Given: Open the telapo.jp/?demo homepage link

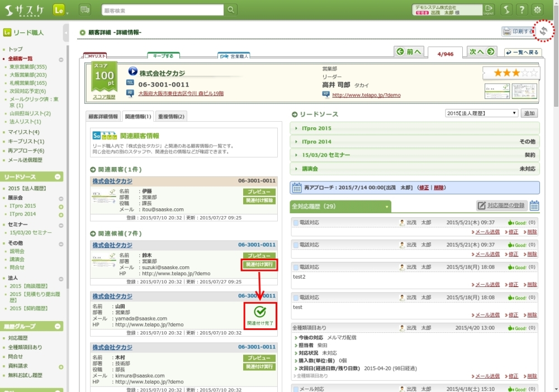Looking at the screenshot, I should 366,95.
